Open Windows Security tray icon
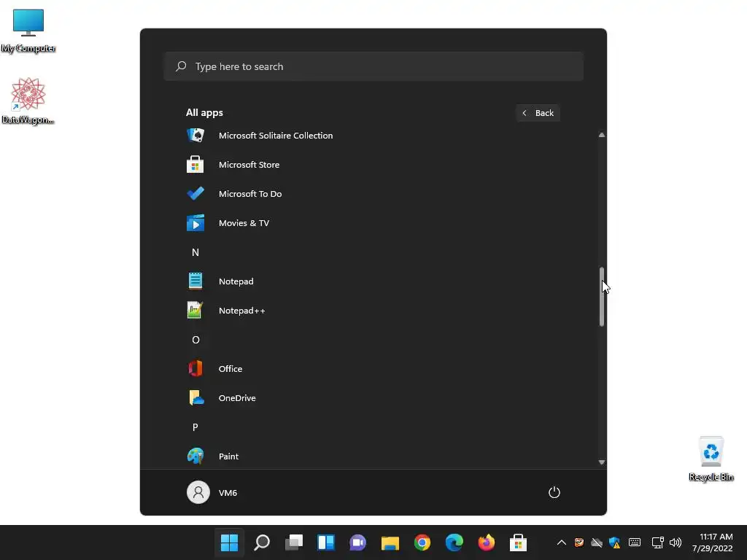 click(614, 542)
